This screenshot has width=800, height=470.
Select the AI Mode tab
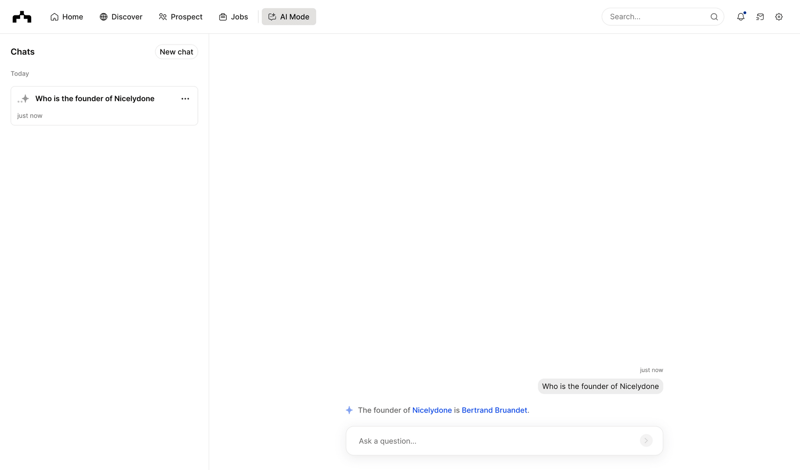289,17
